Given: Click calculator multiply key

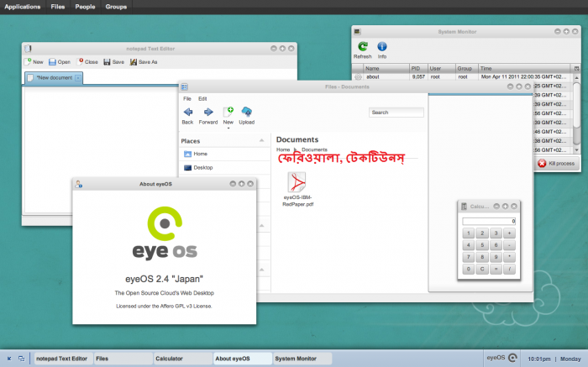Looking at the screenshot, I should (509, 257).
